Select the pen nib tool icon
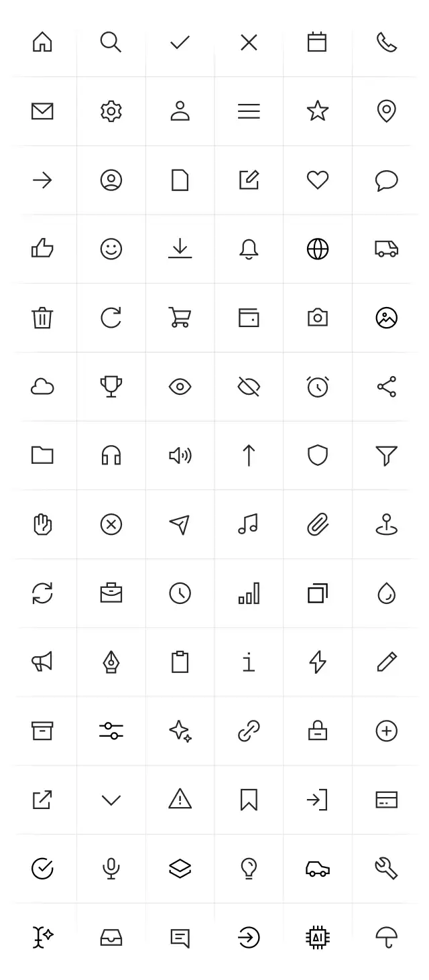 111,662
